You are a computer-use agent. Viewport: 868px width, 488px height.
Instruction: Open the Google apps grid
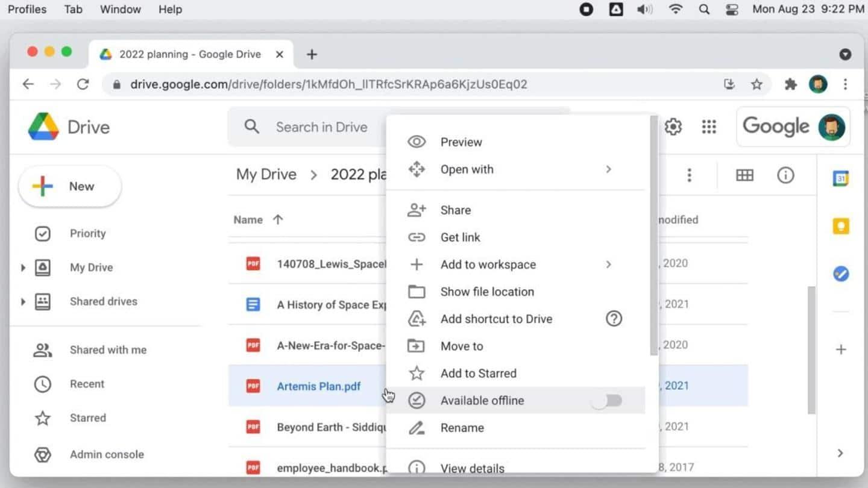tap(709, 127)
